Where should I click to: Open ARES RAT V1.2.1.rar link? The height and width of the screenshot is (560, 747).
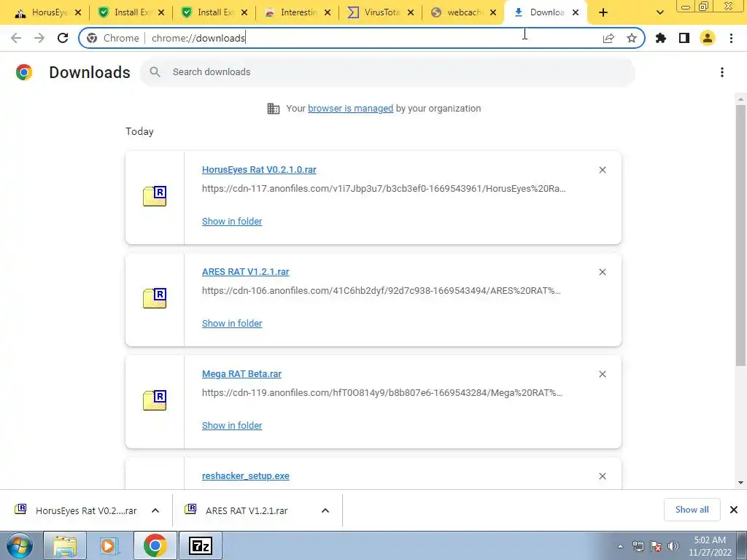tap(245, 272)
